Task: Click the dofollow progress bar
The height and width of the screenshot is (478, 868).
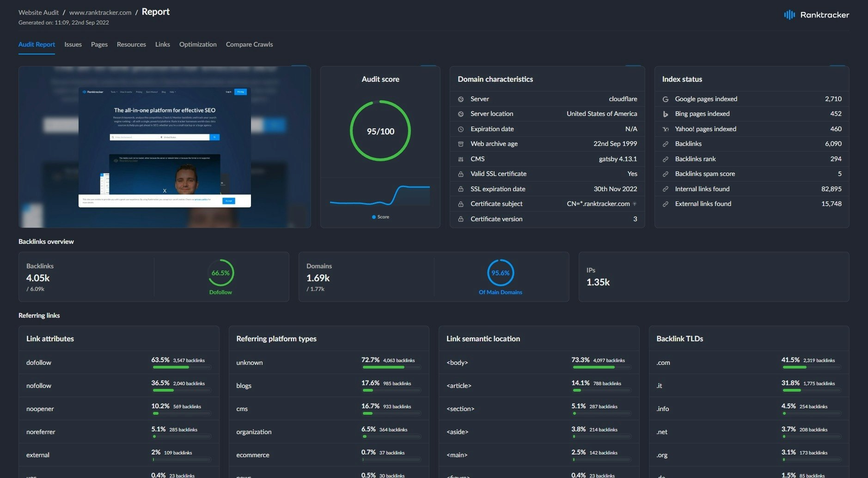Action: click(182, 368)
